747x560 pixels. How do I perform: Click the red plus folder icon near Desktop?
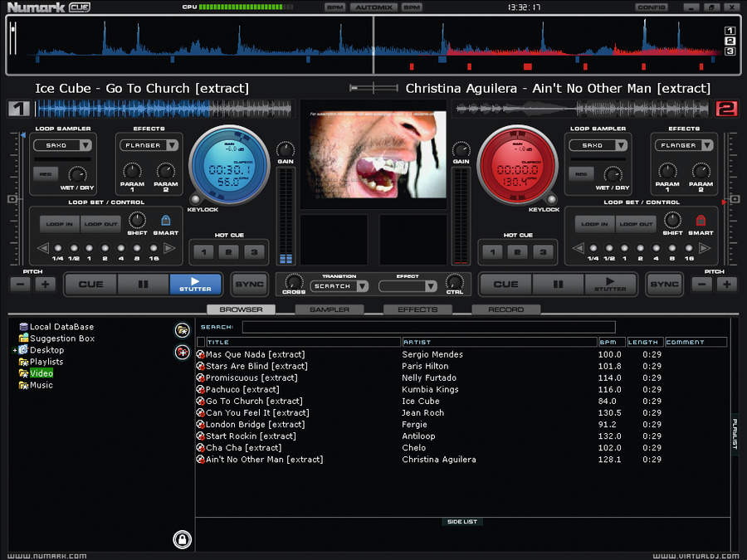(x=183, y=353)
